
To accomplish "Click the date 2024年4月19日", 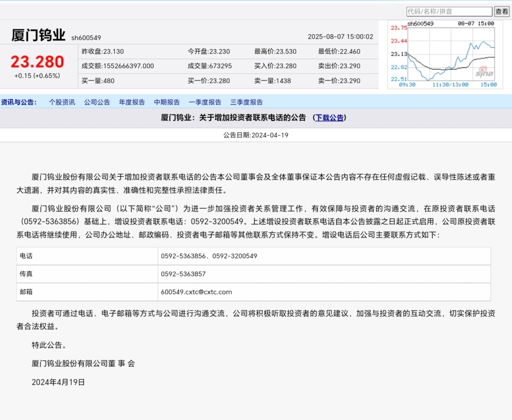I will pos(58,382).
